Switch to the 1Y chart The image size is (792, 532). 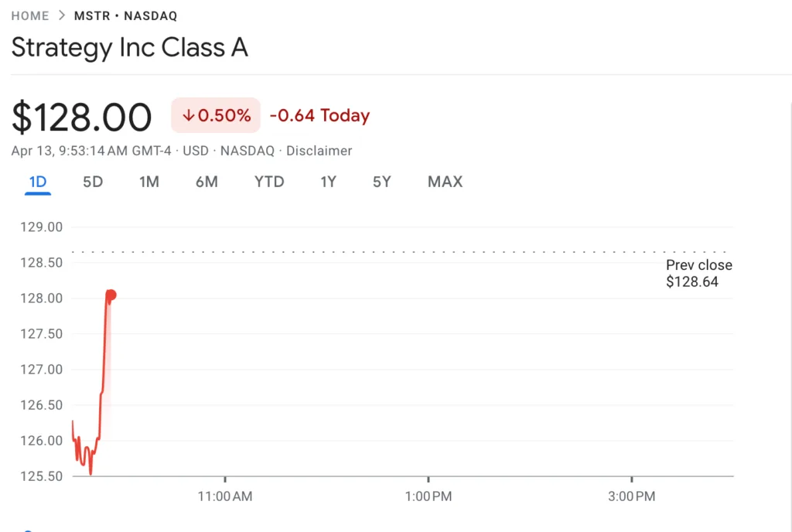point(328,182)
